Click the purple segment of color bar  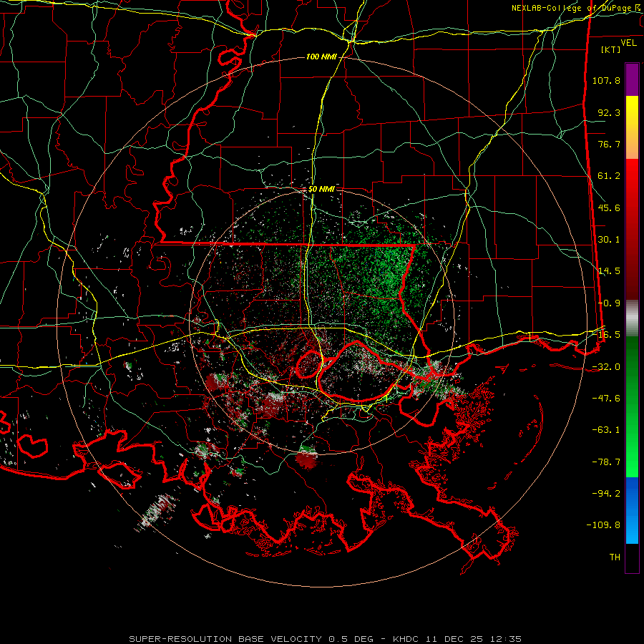coord(632,79)
